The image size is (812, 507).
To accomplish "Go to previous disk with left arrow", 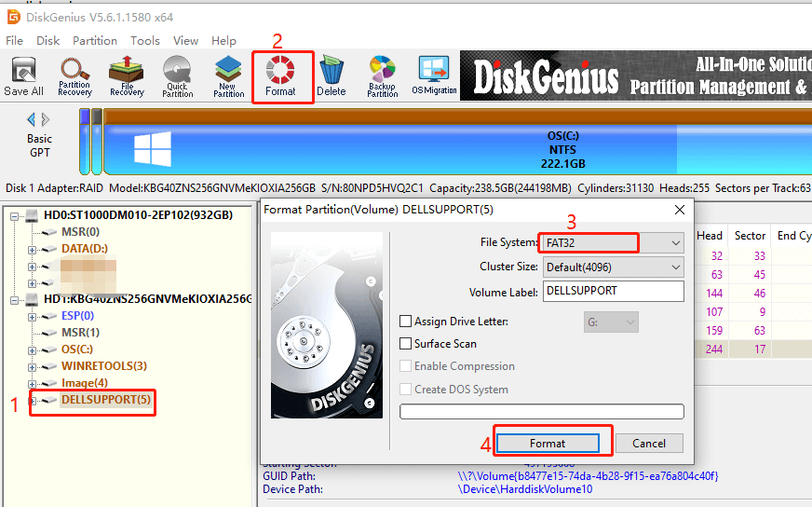I will (31, 119).
